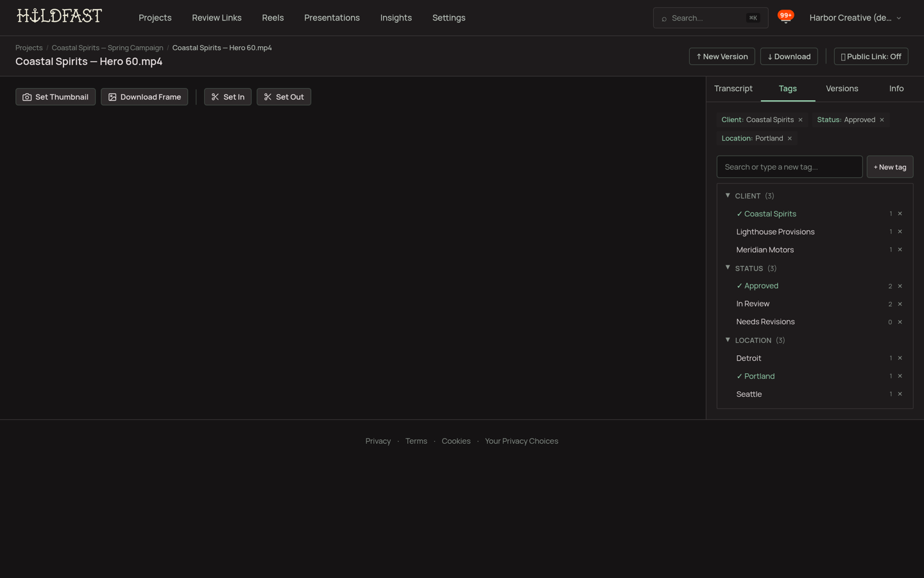Open Settings in the top nav
The image size is (924, 578).
449,18
